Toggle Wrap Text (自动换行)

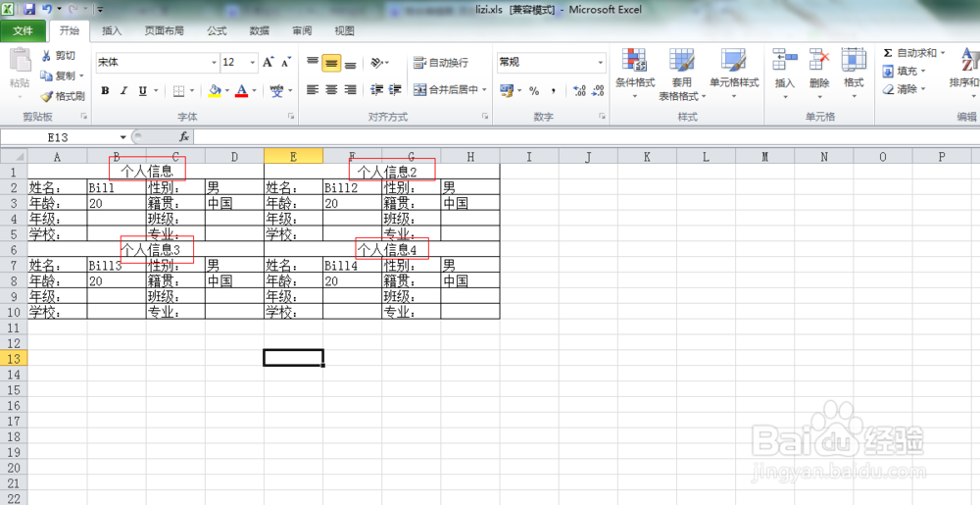pyautogui.click(x=441, y=63)
